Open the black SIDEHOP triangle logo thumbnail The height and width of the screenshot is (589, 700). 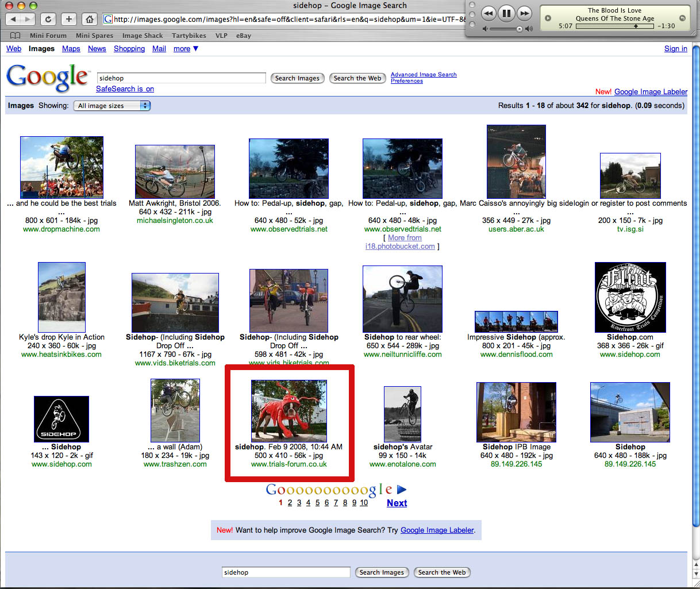(x=61, y=419)
